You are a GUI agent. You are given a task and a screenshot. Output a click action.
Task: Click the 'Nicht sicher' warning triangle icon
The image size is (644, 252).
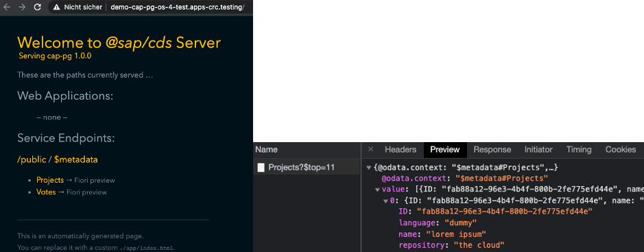tap(57, 8)
